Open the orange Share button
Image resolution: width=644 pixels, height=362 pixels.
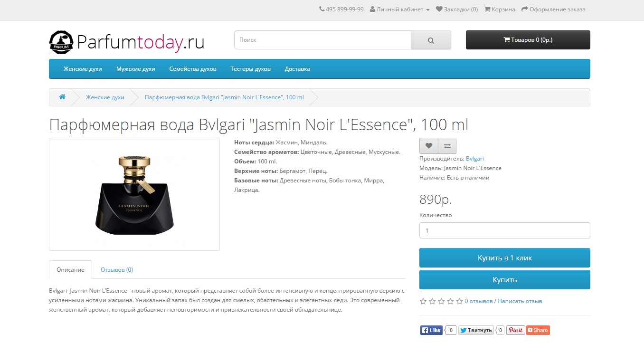(538, 330)
